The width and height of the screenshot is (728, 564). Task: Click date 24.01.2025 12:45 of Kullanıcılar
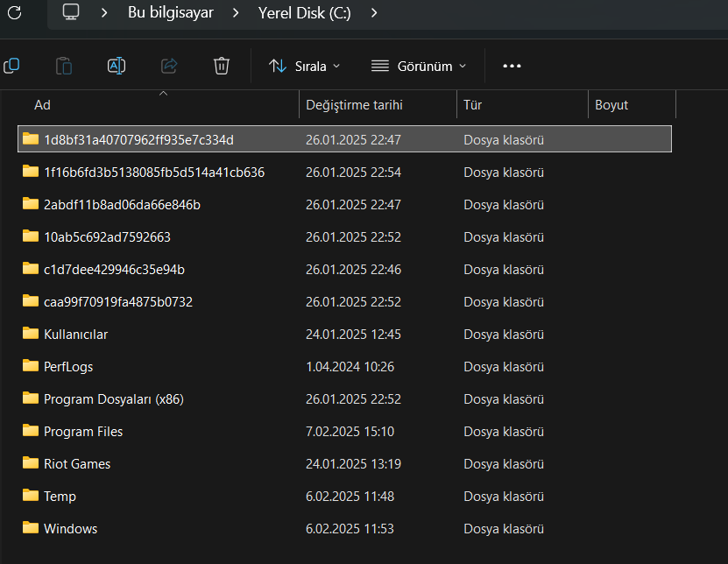[353, 335]
